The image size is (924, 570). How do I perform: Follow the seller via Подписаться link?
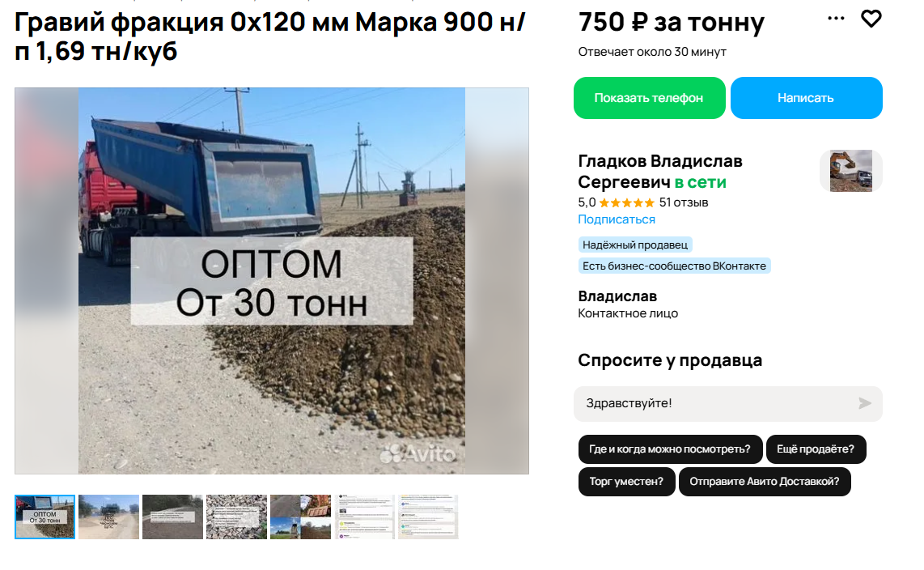(x=617, y=219)
